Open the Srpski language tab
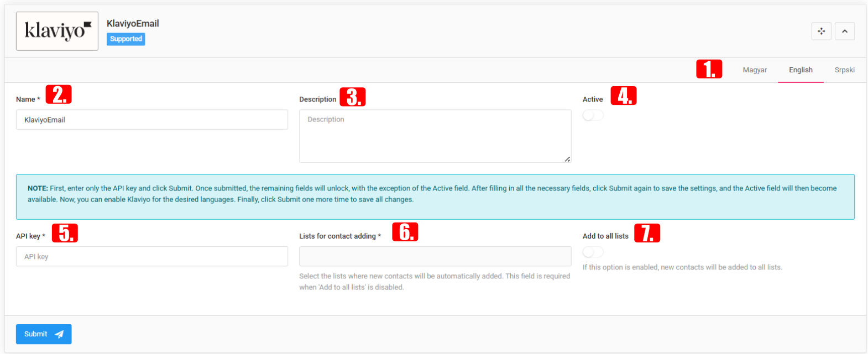This screenshot has width=868, height=354. click(845, 70)
